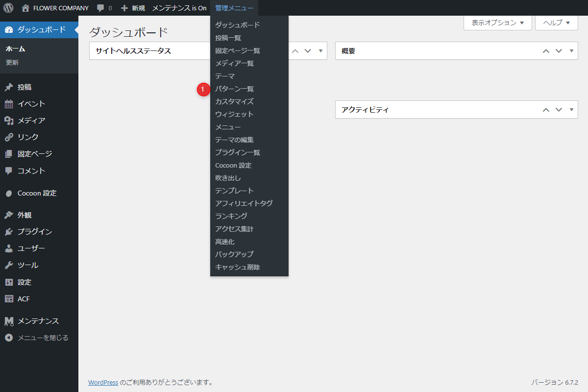Screen dimensions: 588x392
Task: Select テーマの編集 from the dropdown menu
Action: [249, 140]
